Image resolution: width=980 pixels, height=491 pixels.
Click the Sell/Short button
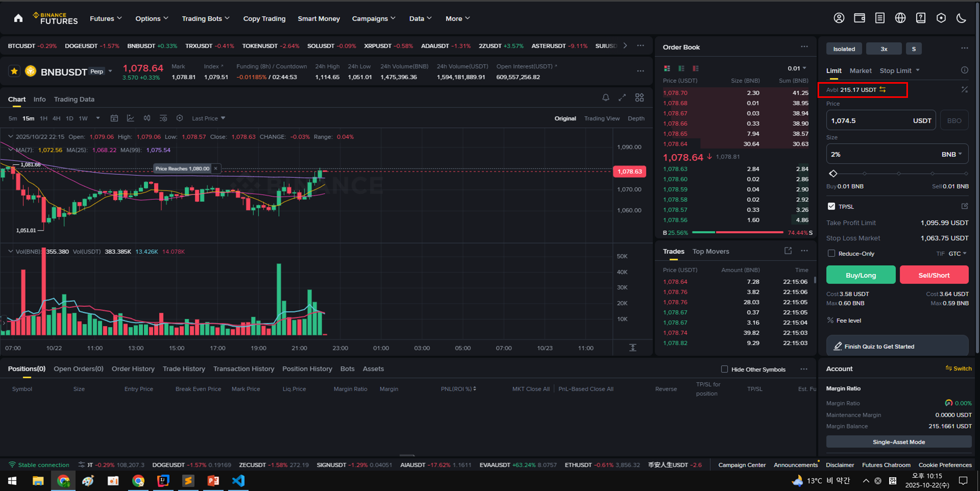pyautogui.click(x=934, y=275)
